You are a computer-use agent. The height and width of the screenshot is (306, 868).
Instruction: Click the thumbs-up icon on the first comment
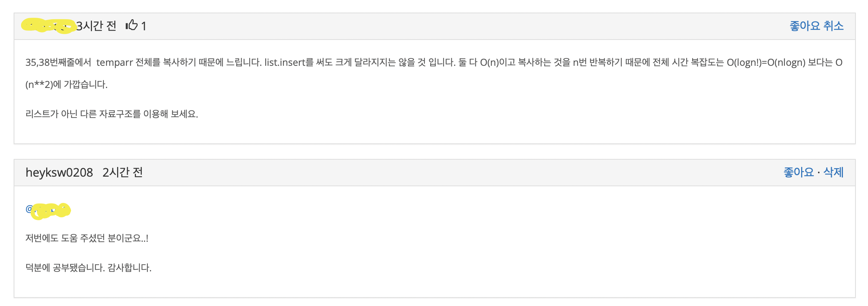point(131,25)
